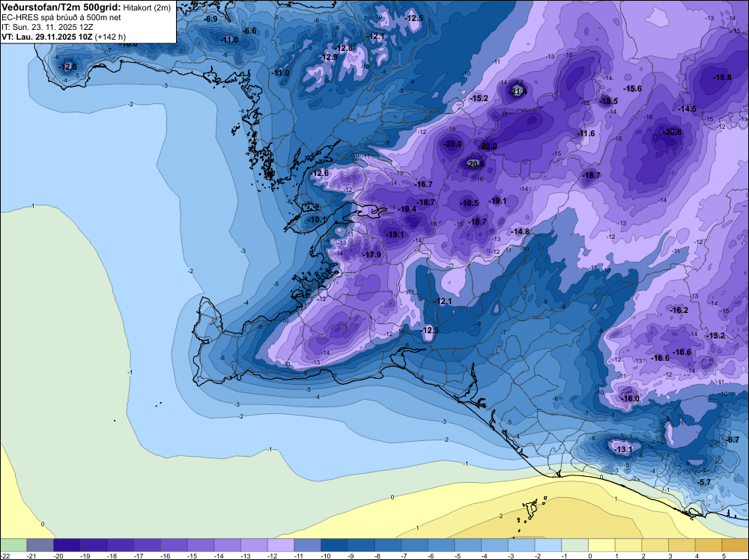
Task: Select the pale blue legend swatch between -2 and -1
Action: [x=548, y=545]
